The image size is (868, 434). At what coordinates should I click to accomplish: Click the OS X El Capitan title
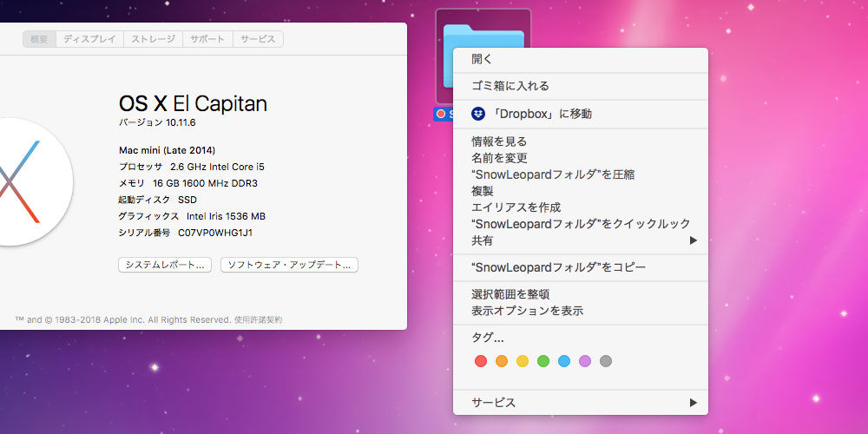click(x=194, y=103)
